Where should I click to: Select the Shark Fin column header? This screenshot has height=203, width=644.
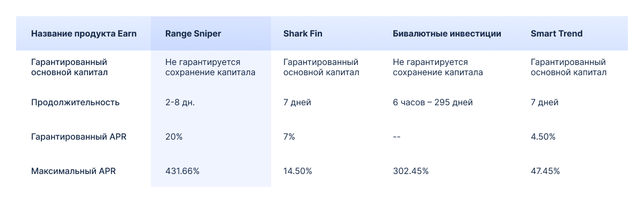(303, 33)
